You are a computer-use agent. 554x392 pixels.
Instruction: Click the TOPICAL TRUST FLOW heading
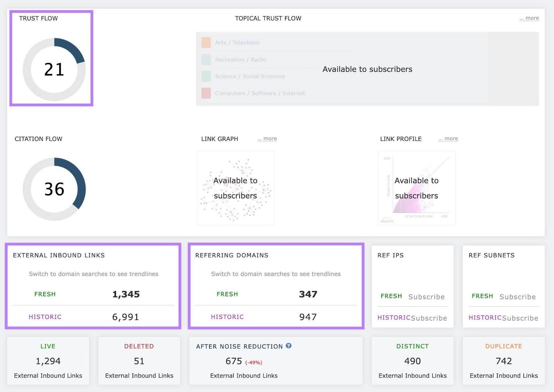click(268, 18)
